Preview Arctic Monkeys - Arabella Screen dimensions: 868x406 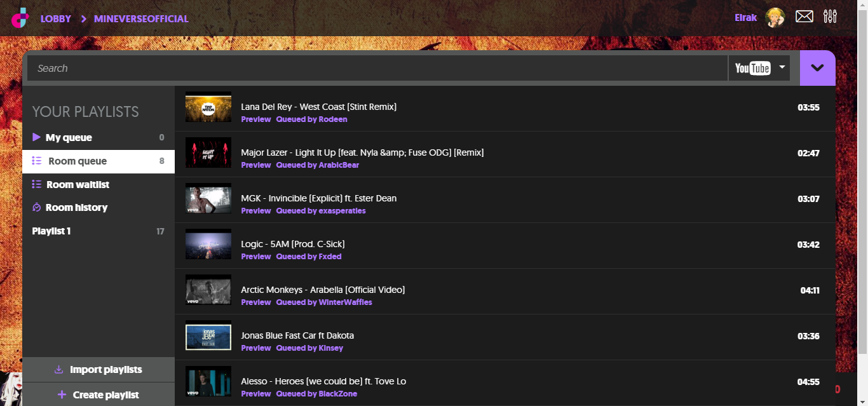[x=256, y=302]
